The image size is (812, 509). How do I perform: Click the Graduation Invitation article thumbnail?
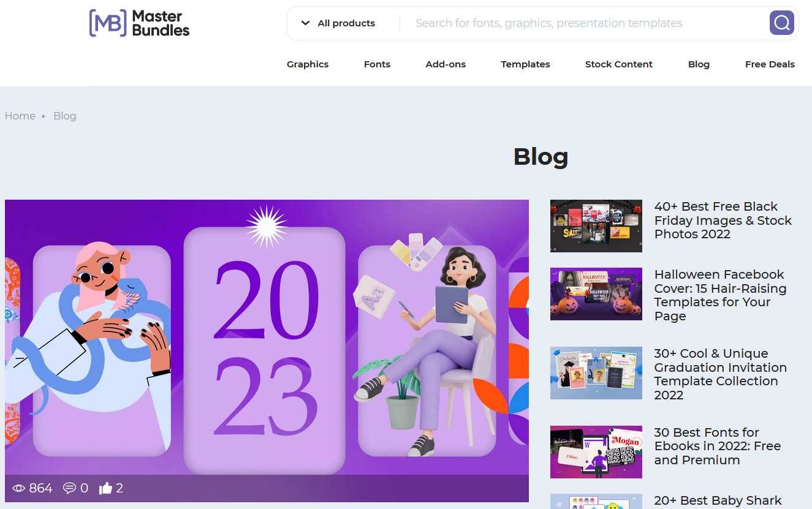(596, 373)
